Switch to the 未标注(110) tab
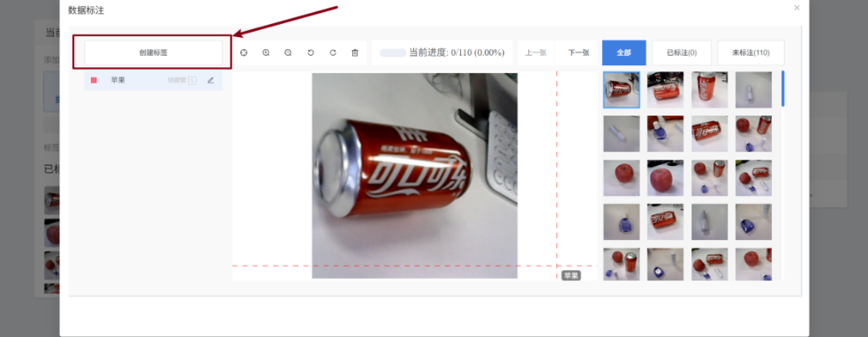868x337 pixels. click(751, 53)
